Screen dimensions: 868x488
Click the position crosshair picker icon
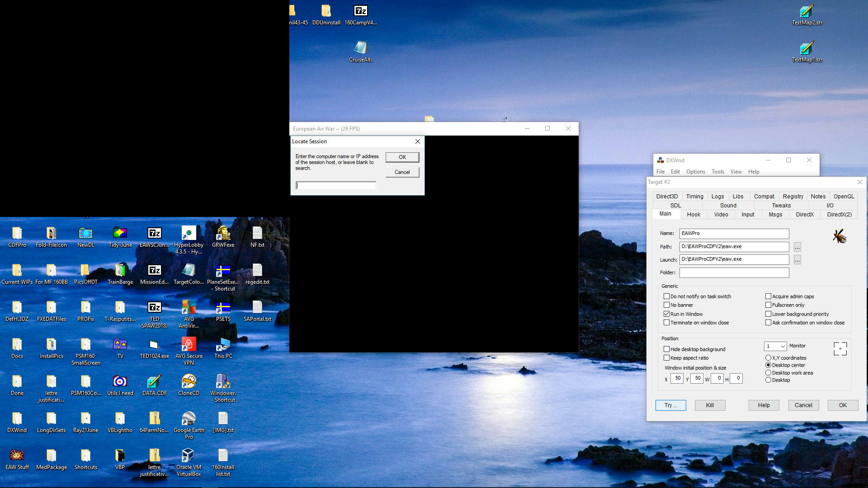click(840, 348)
